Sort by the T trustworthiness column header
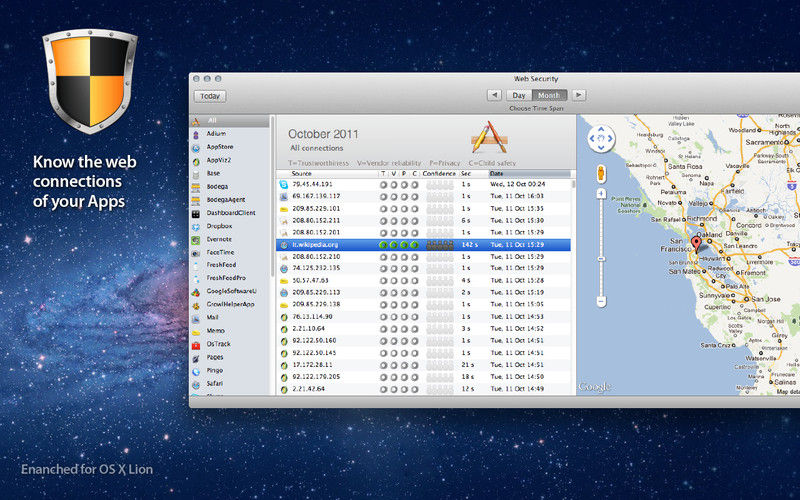Image resolution: width=800 pixels, height=500 pixels. coord(383,173)
